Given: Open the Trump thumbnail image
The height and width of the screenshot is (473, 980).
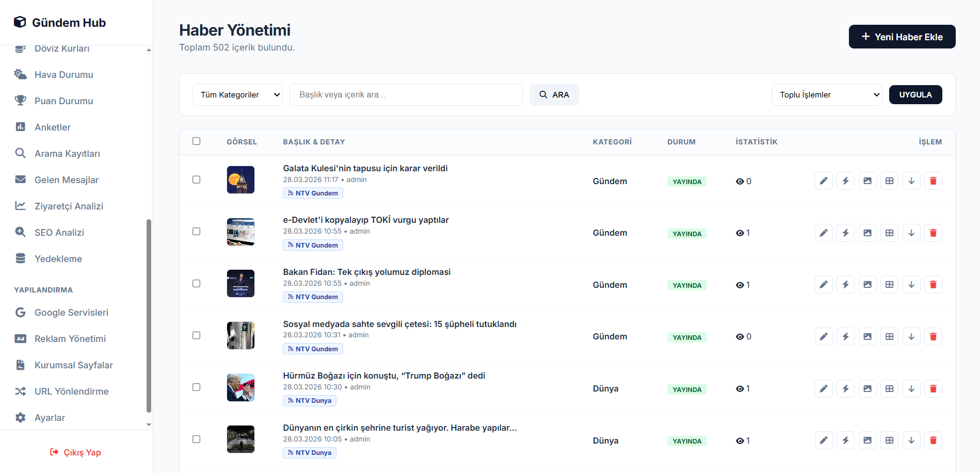Looking at the screenshot, I should pyautogui.click(x=240, y=387).
